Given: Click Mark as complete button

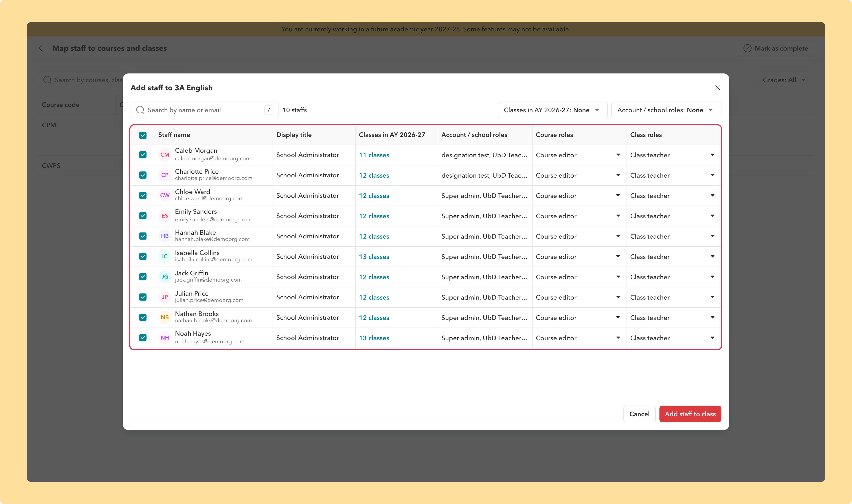Looking at the screenshot, I should [x=776, y=48].
